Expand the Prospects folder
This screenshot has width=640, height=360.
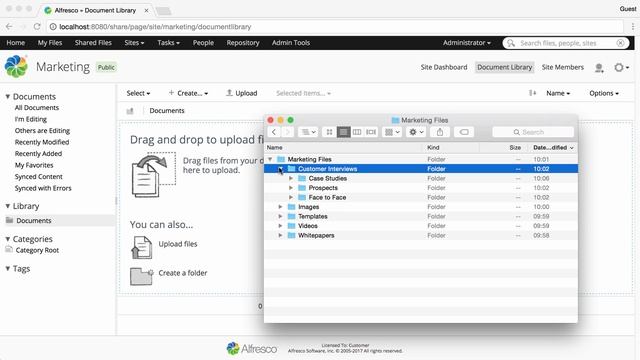(291, 188)
